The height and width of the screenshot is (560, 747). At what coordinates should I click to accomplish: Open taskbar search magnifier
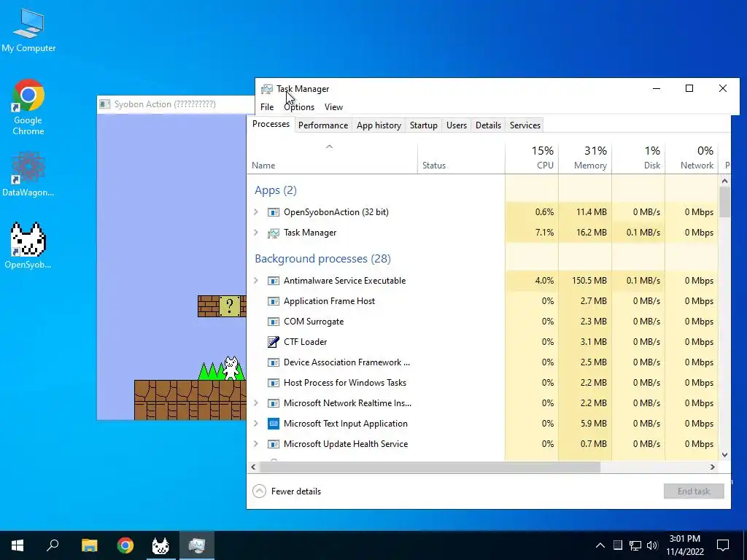click(x=53, y=545)
